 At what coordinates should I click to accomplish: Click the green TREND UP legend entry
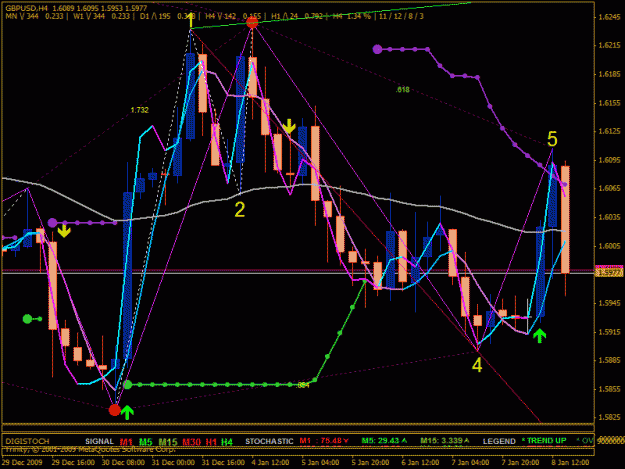click(544, 440)
